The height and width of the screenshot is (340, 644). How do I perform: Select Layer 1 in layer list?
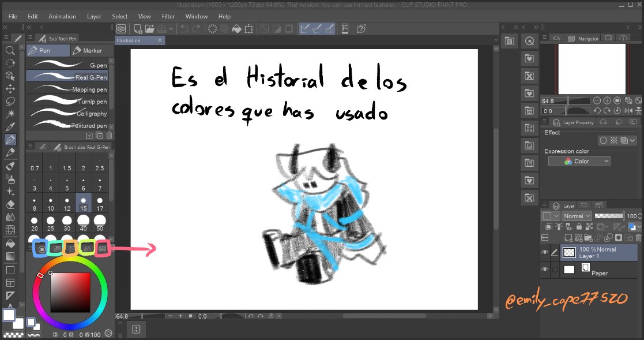(599, 253)
